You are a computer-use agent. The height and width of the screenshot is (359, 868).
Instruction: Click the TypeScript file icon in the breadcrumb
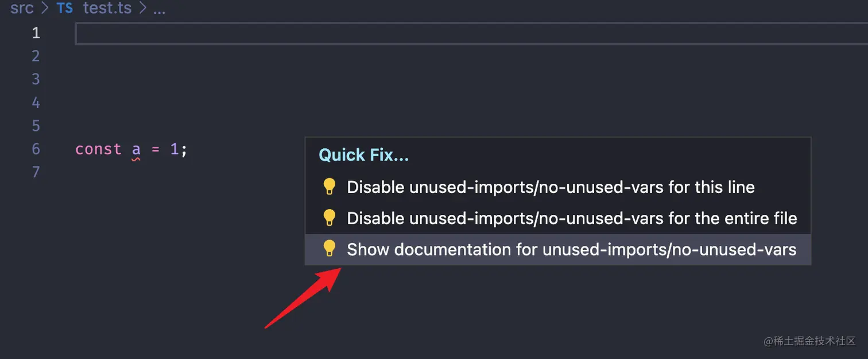(x=64, y=8)
